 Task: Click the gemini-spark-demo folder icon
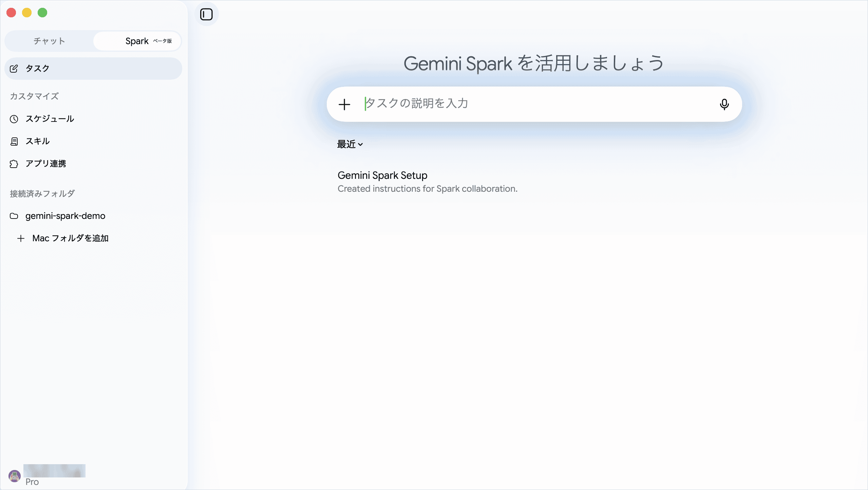click(14, 216)
